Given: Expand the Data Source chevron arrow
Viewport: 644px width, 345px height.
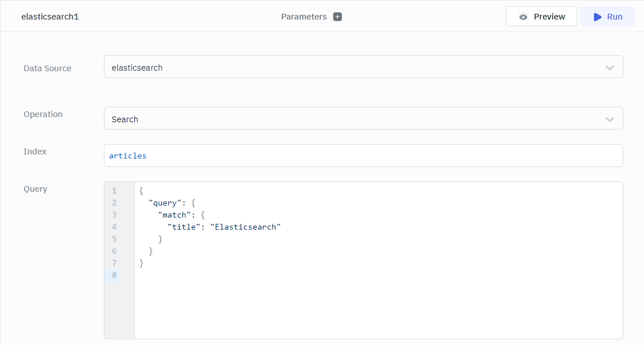Looking at the screenshot, I should [610, 68].
